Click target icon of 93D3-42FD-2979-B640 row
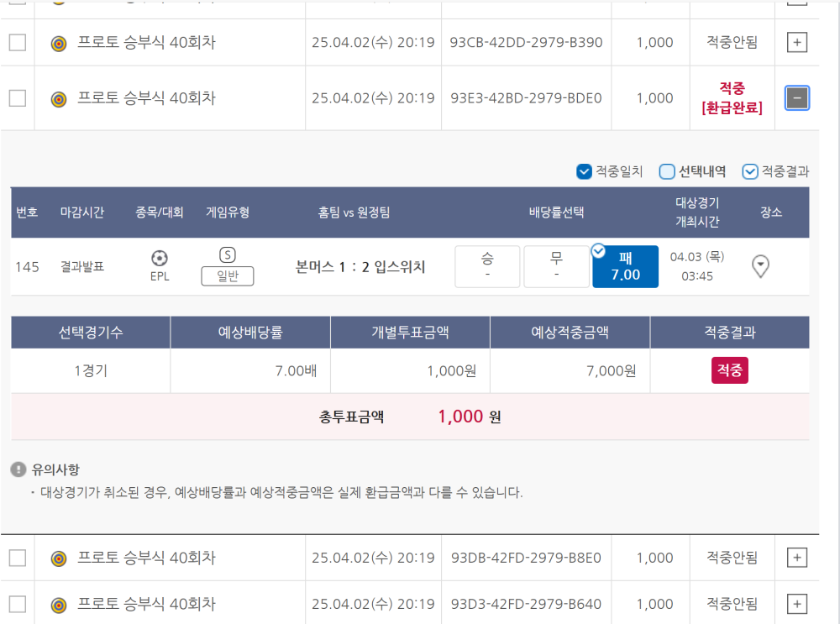 (59, 605)
